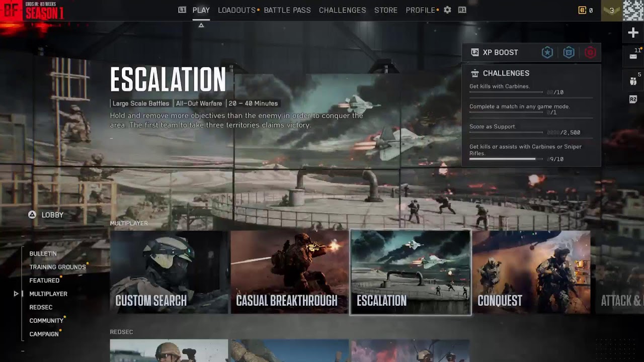
Task: Select Community in the side menu
Action: pyautogui.click(x=46, y=321)
